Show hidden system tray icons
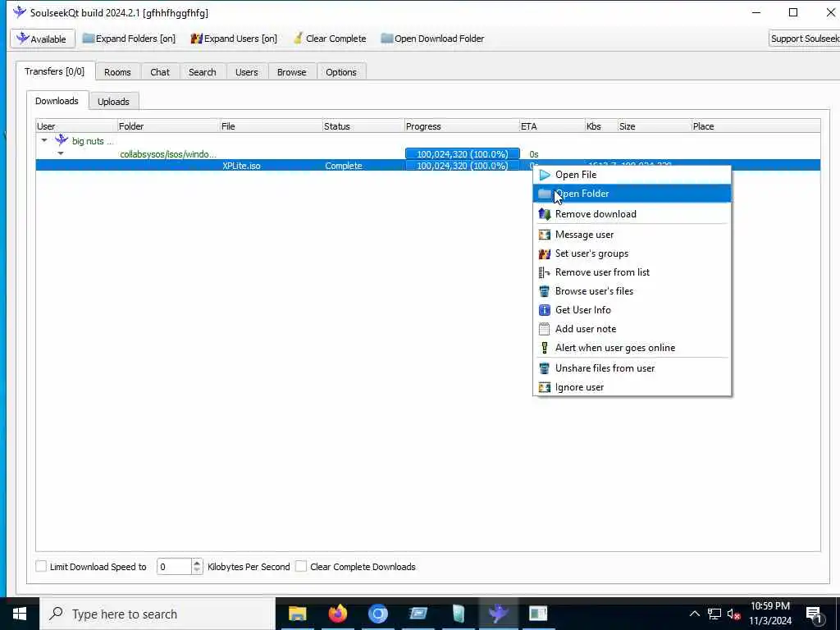The image size is (840, 630). pyautogui.click(x=694, y=614)
